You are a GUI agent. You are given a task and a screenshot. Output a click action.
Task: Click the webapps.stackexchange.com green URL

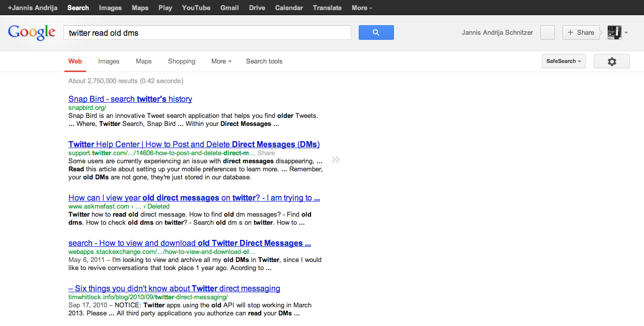pos(162,251)
